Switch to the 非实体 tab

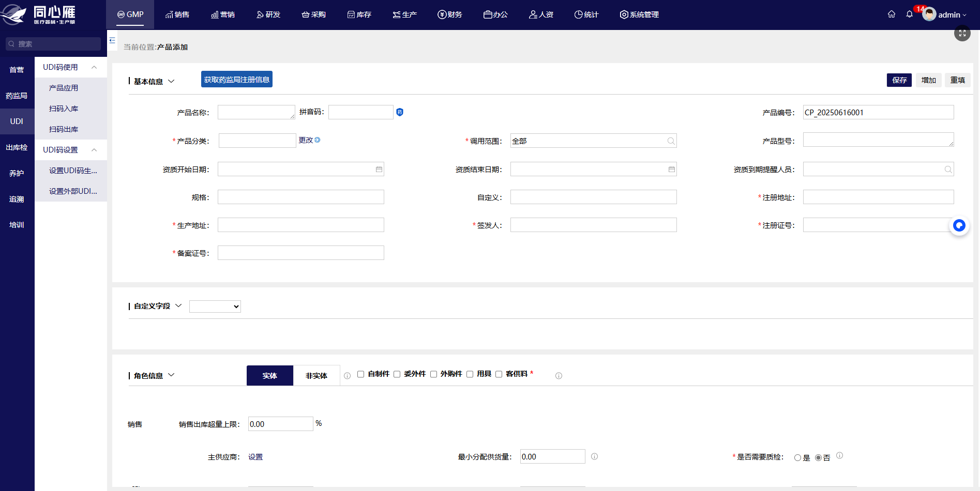point(316,376)
